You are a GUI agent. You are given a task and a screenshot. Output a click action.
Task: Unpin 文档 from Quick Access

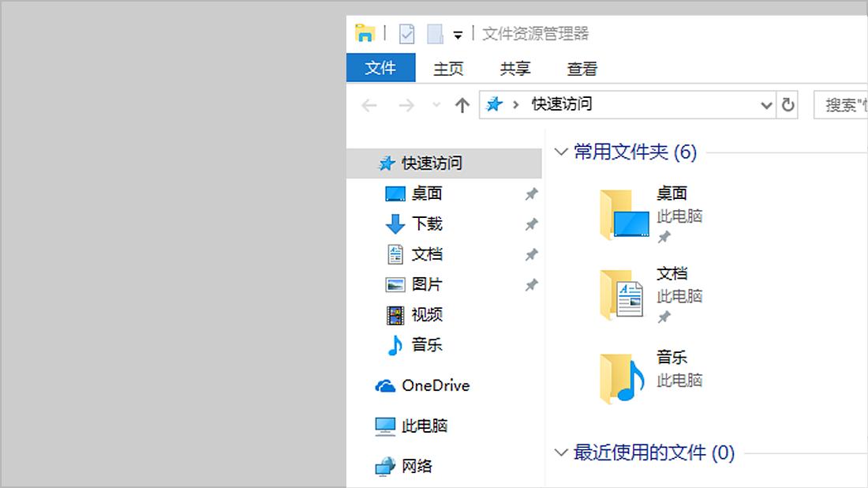point(530,254)
